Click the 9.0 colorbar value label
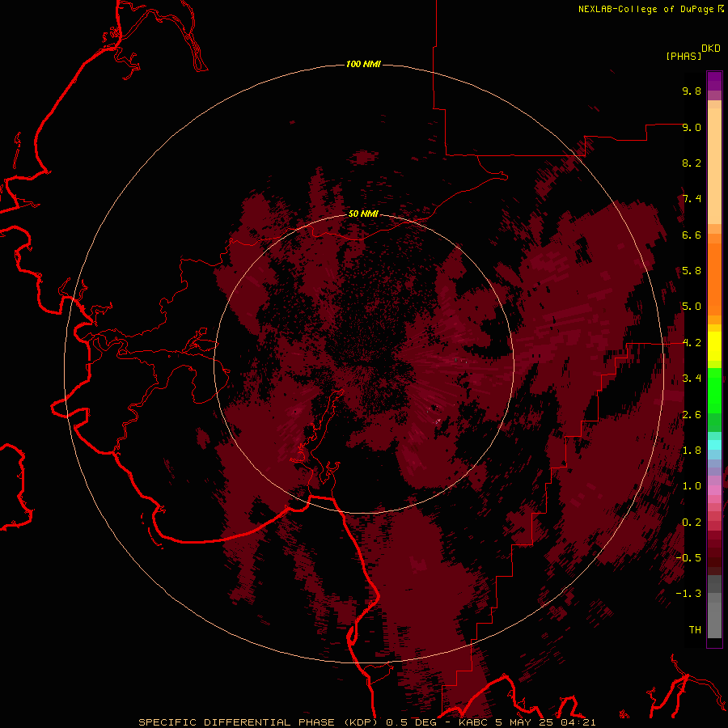Screen dimensions: 728x728 pos(692,127)
